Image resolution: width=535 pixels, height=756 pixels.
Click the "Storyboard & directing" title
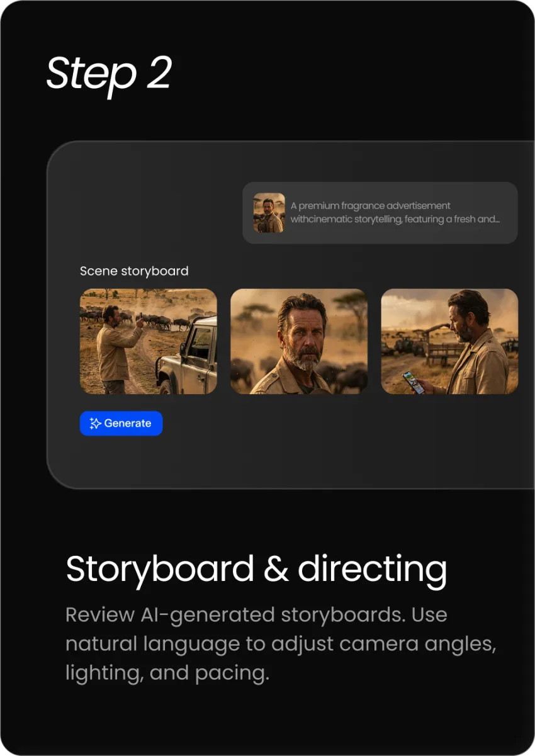[256, 568]
